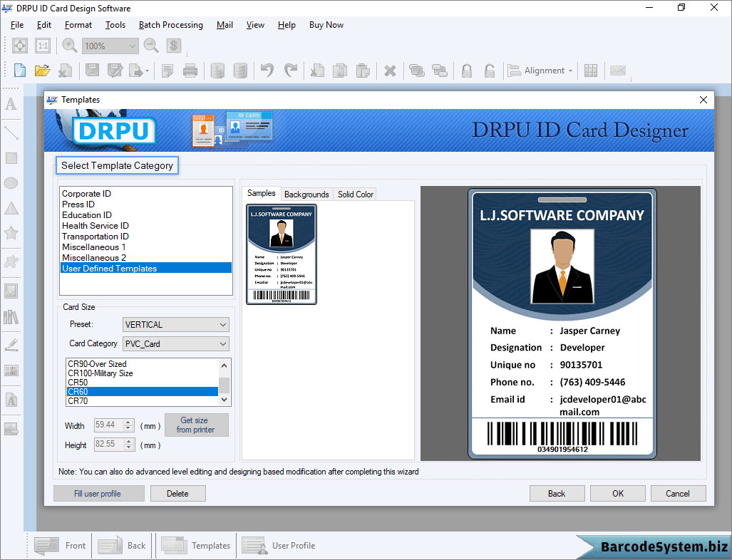Open the Preset VERTICAL dropdown
Viewport: 732px width, 560px height.
[176, 324]
